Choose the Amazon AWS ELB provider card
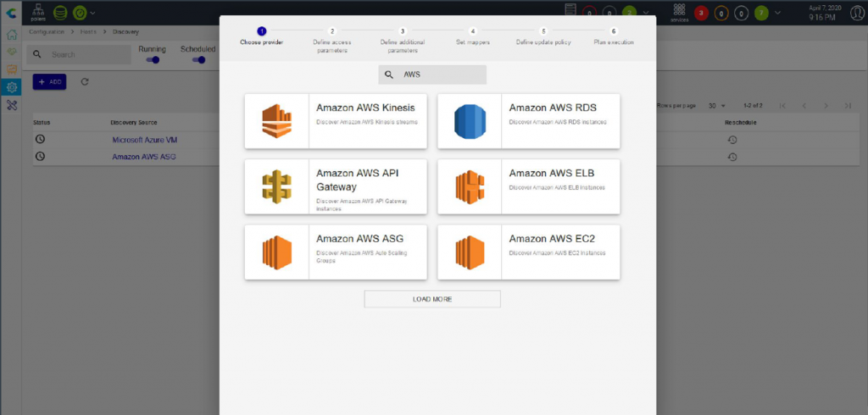The width and height of the screenshot is (868, 415). click(529, 186)
